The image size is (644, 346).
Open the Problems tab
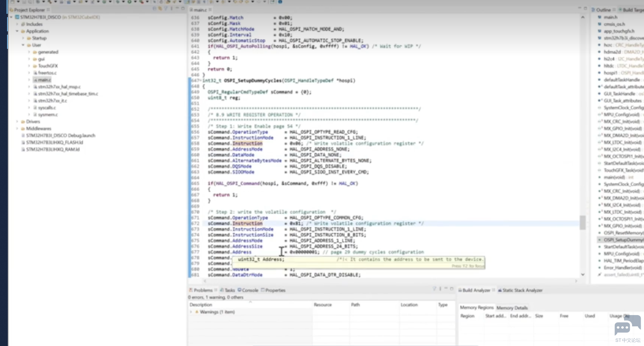pyautogui.click(x=203, y=290)
